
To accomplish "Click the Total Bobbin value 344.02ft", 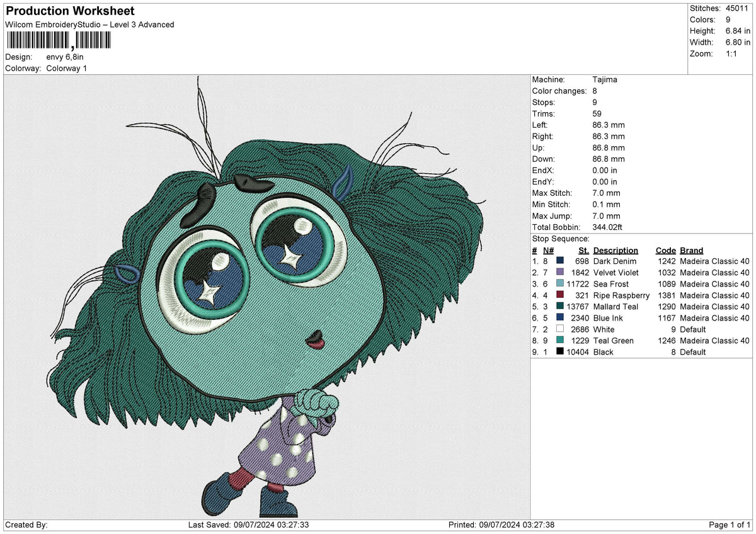I will click(608, 227).
